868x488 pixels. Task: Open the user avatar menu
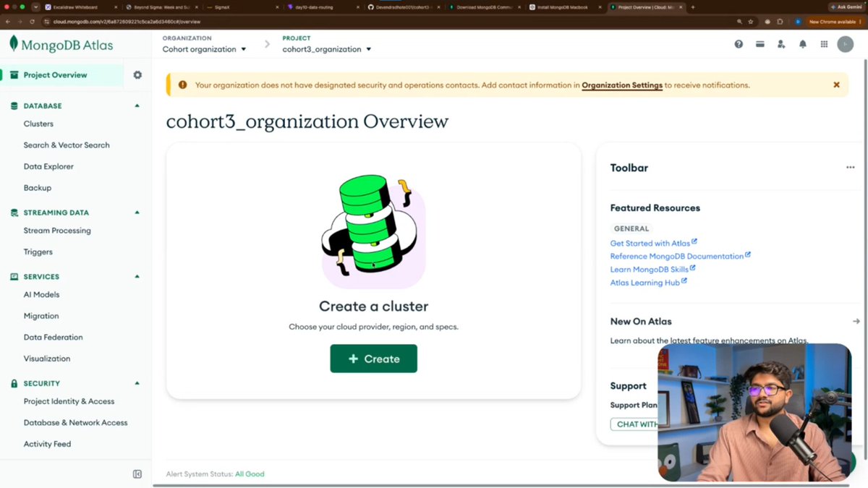tap(845, 44)
